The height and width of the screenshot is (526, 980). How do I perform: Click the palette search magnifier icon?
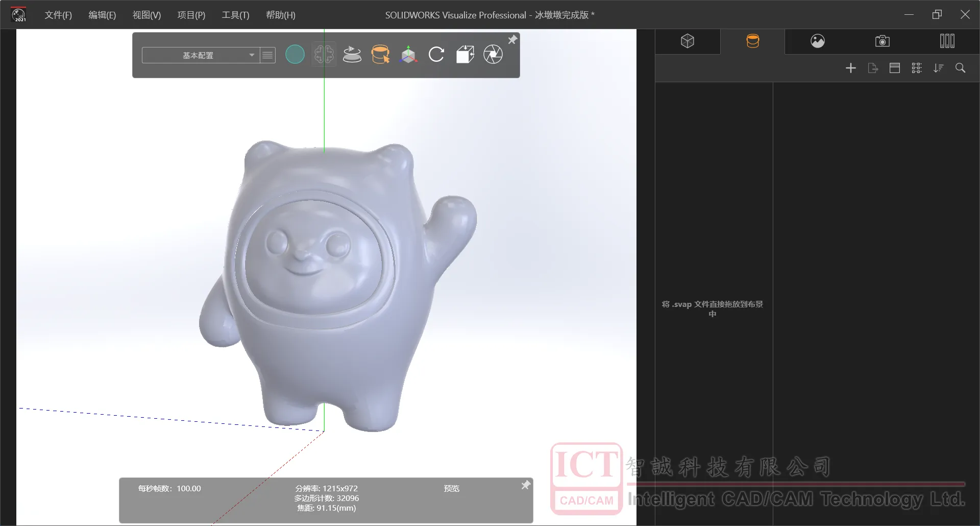(x=961, y=68)
